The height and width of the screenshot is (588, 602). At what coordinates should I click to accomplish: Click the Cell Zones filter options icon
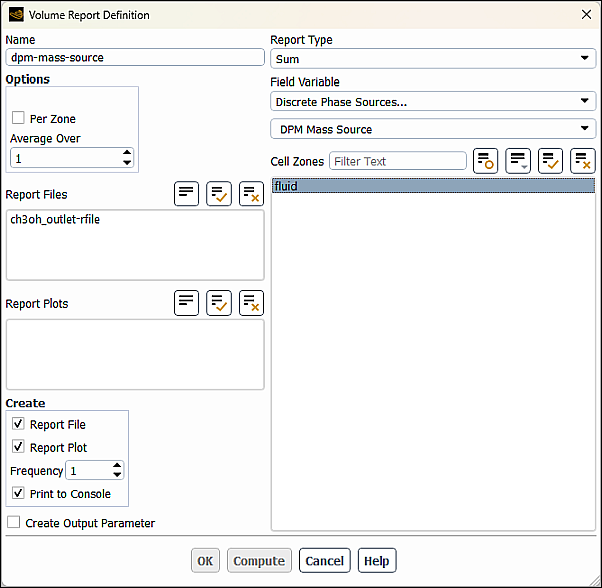tap(485, 161)
